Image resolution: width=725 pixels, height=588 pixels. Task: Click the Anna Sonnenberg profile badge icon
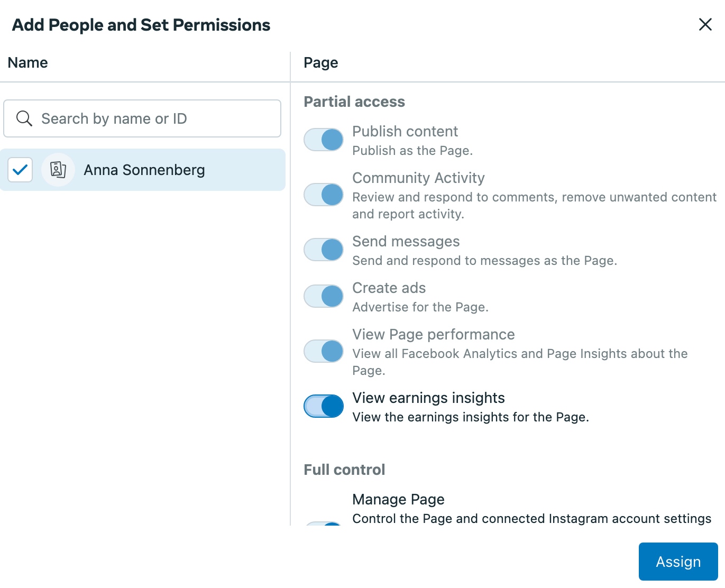point(58,170)
